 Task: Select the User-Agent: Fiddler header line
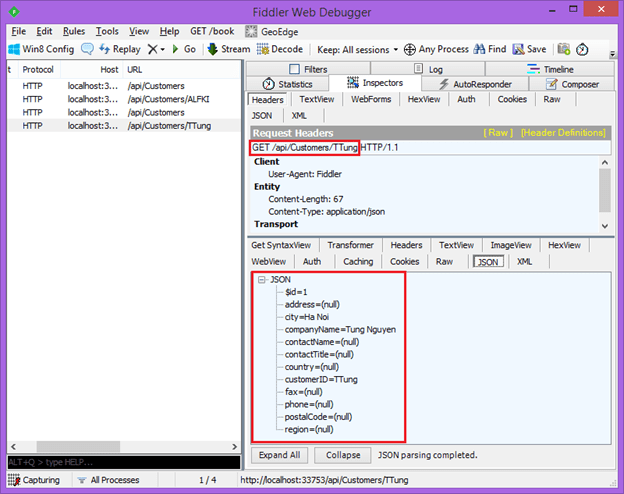pos(305,174)
